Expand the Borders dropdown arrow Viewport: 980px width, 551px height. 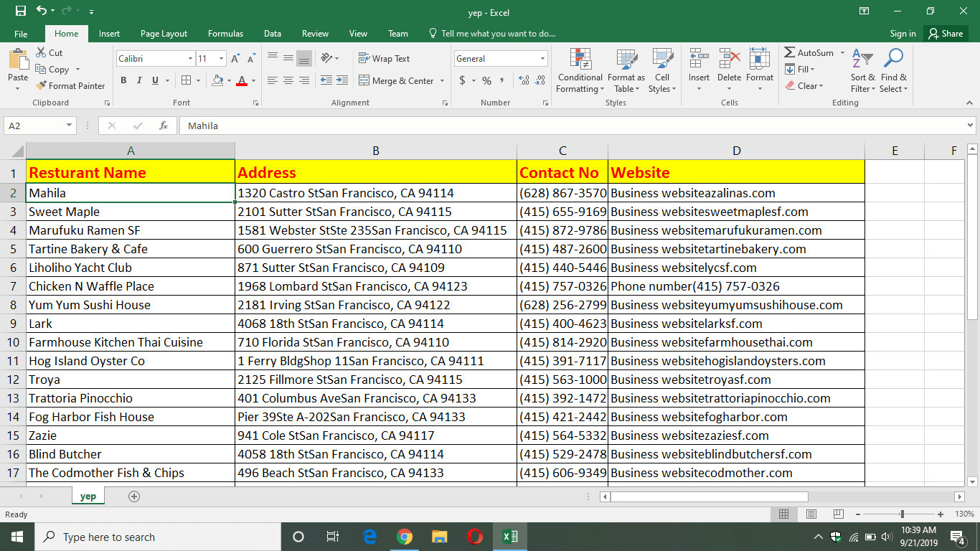pyautogui.click(x=199, y=80)
